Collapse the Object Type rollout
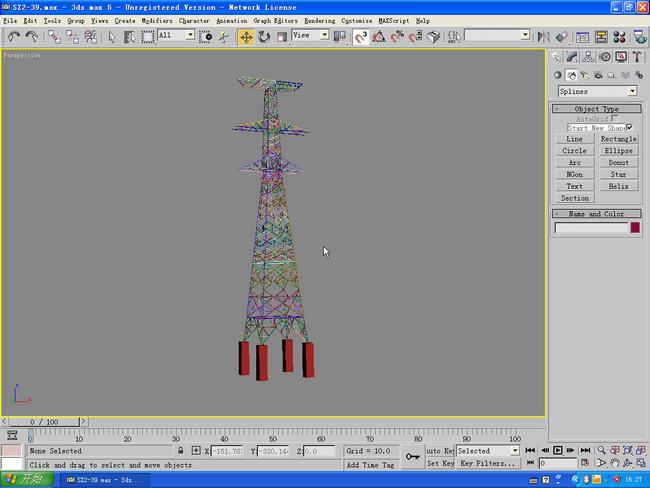Viewport: 650px width, 488px height. pos(597,109)
